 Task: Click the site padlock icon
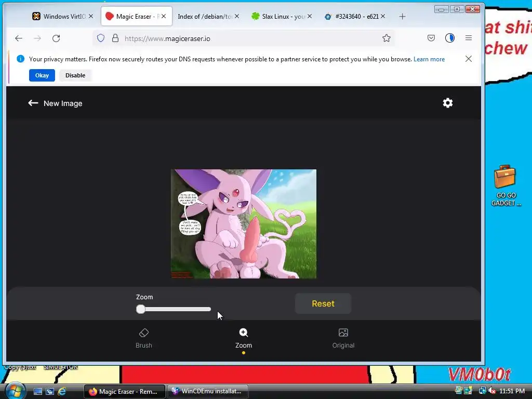click(x=115, y=38)
